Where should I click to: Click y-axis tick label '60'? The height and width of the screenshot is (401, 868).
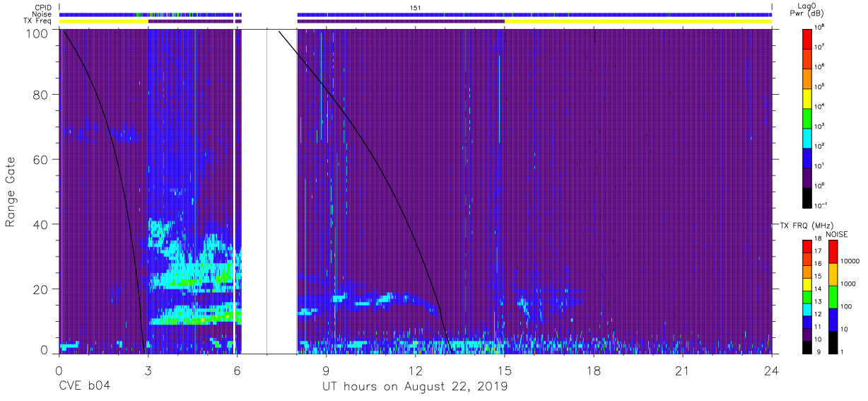(x=41, y=159)
